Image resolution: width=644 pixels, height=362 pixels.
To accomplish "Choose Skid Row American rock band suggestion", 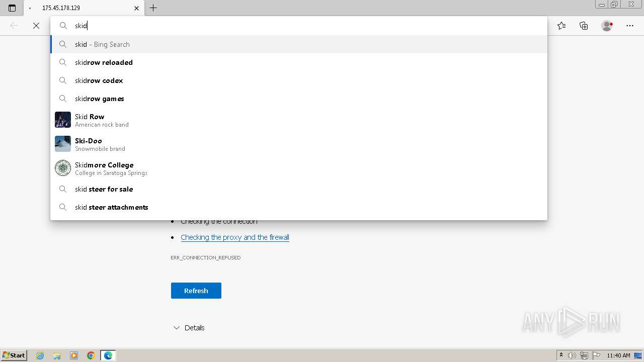I will point(299,120).
